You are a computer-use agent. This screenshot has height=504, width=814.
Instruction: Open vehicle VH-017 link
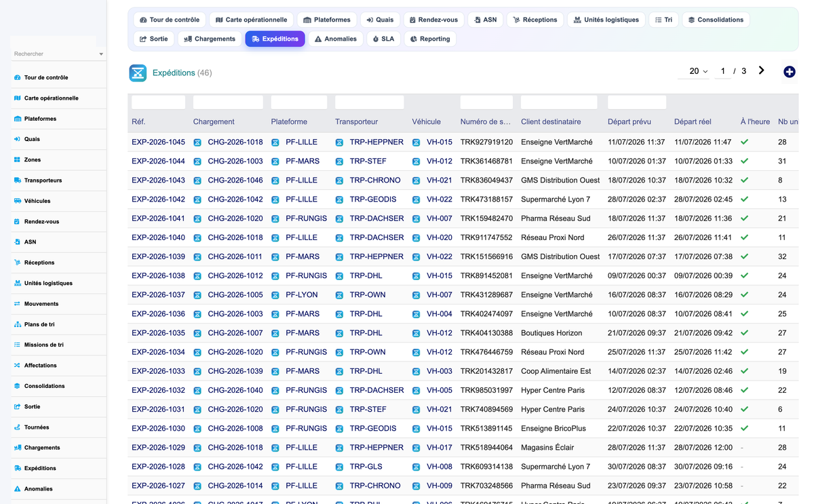pyautogui.click(x=440, y=448)
